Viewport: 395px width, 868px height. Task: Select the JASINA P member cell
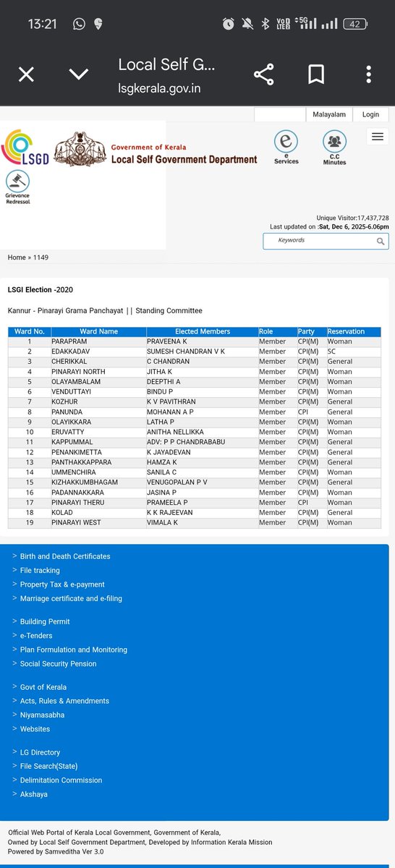(x=203, y=492)
